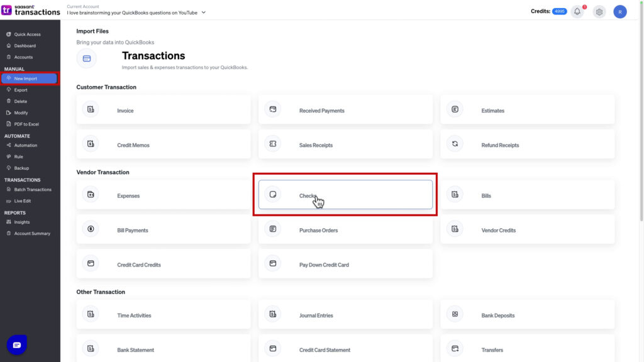Click the Bill Payments icon
The image size is (644, 362).
[90, 229]
